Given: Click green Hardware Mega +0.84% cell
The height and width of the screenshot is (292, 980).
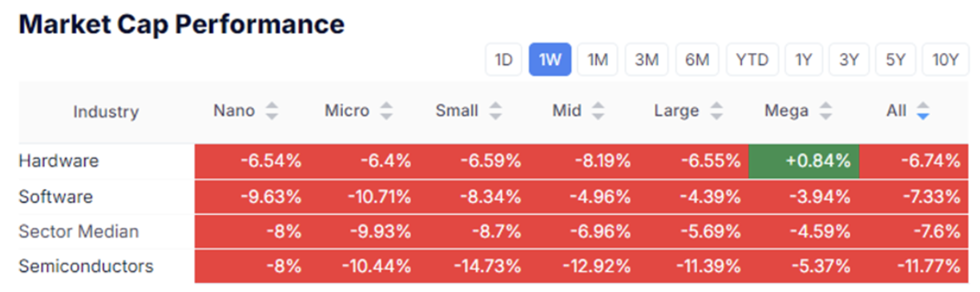Looking at the screenshot, I should (803, 161).
